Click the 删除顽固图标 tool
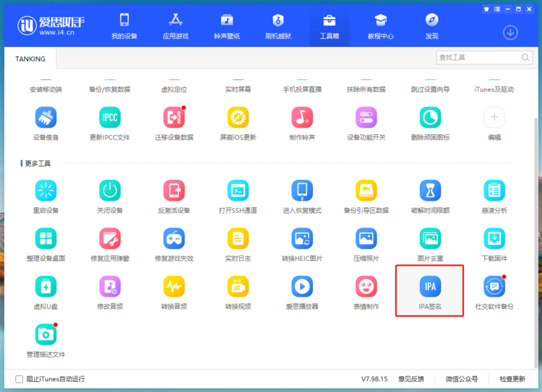This screenshot has height=392, width=542. click(430, 118)
